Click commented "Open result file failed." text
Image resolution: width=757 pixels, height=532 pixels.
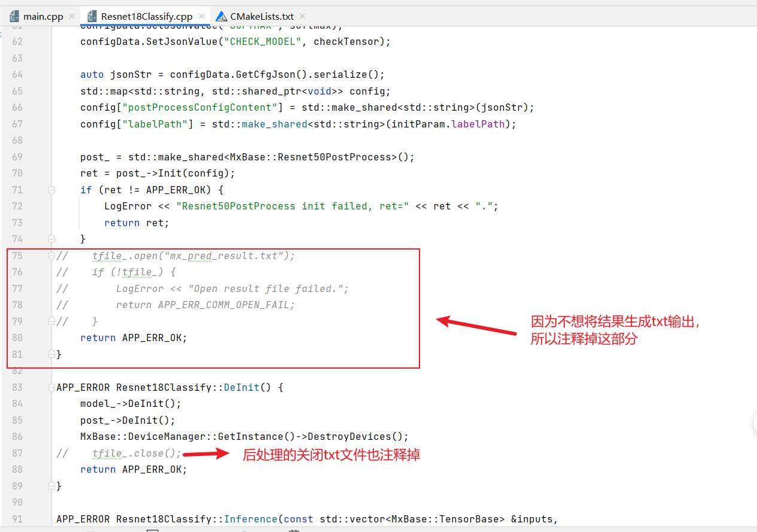click(266, 288)
